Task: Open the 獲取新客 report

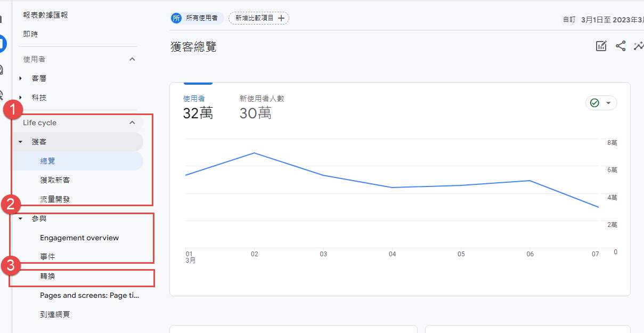Action: tap(55, 180)
